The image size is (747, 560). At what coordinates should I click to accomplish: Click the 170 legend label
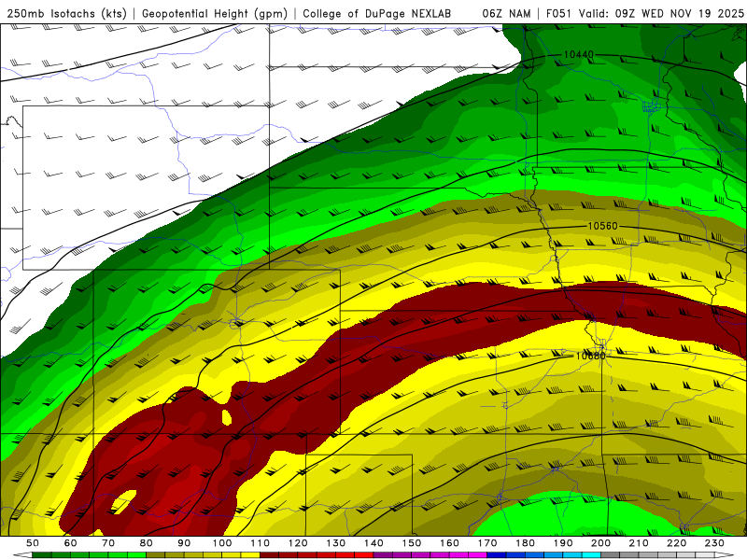487,543
